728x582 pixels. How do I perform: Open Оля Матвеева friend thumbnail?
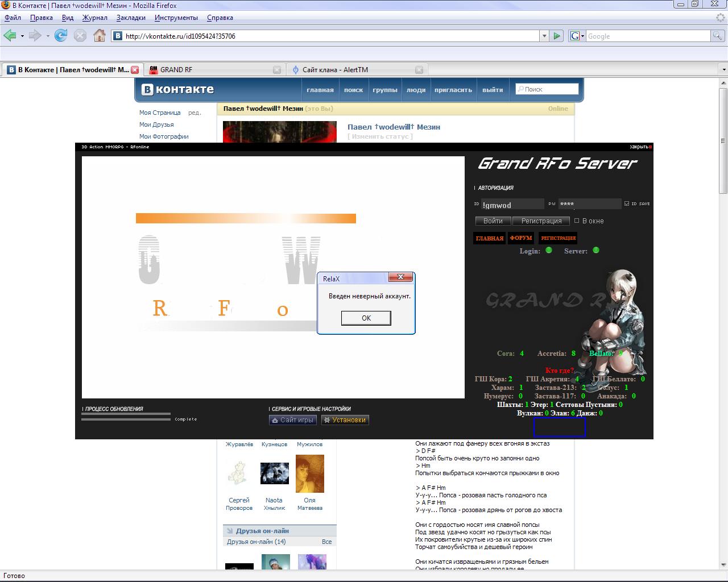point(310,473)
